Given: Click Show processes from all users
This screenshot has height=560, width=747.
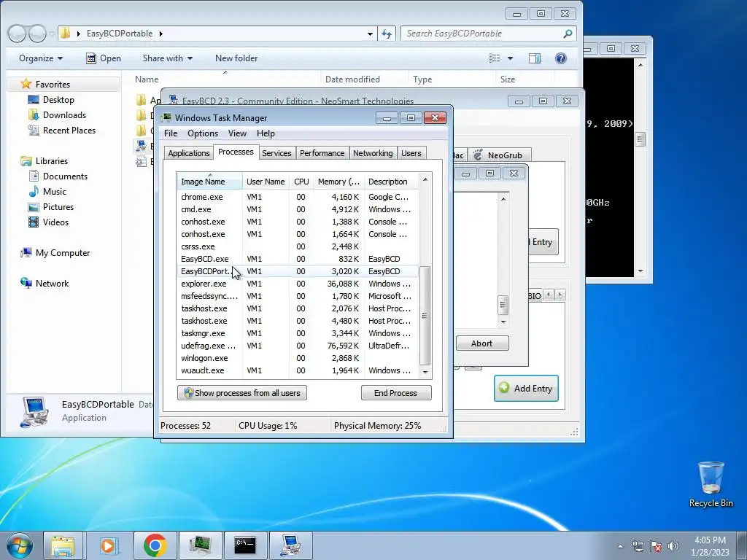Looking at the screenshot, I should pyautogui.click(x=242, y=393).
